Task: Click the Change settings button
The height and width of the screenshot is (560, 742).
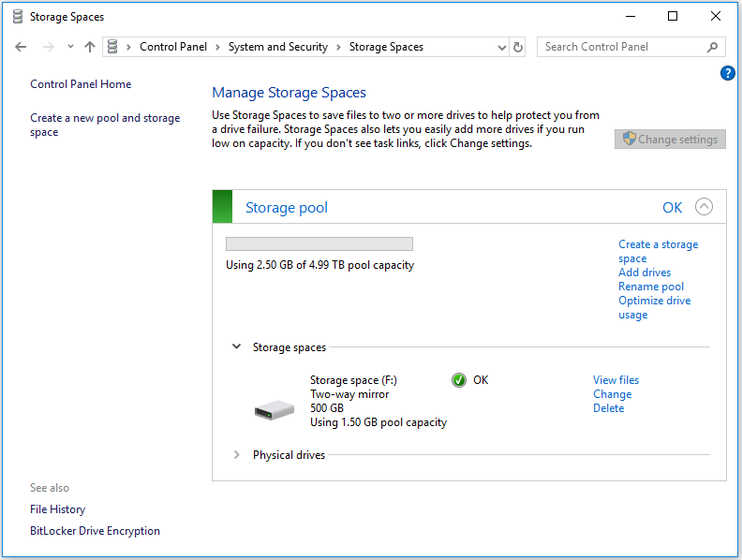Action: 670,139
